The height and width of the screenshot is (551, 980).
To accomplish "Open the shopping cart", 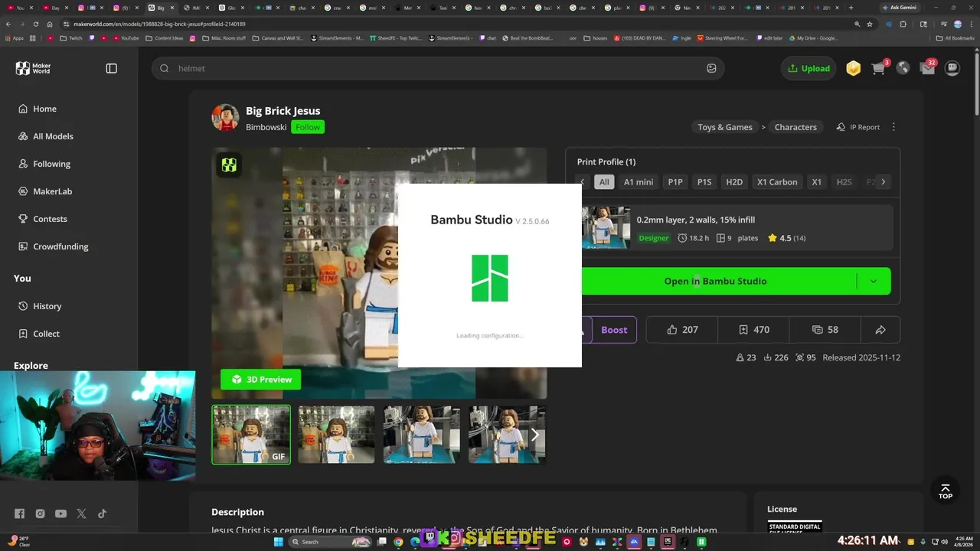I will click(x=878, y=68).
